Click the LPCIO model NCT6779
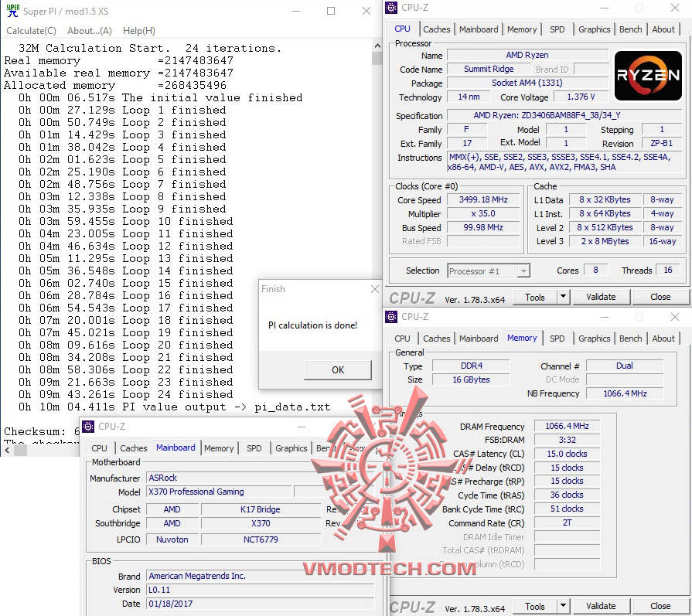 (x=261, y=539)
